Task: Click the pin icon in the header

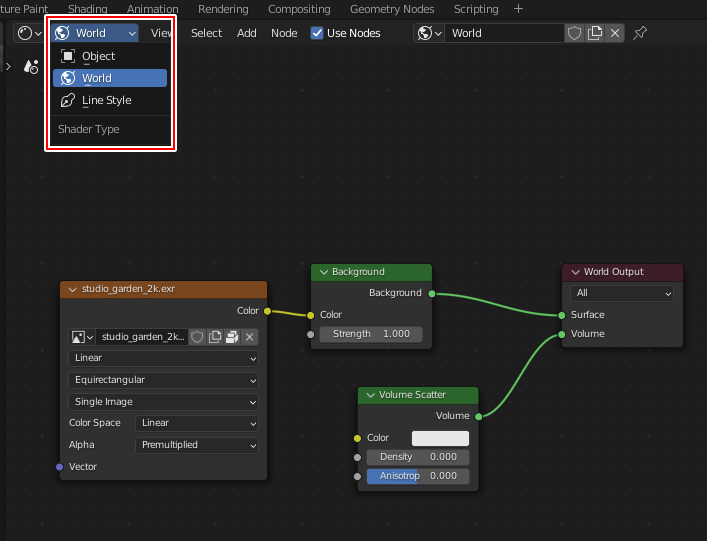Action: pos(641,33)
